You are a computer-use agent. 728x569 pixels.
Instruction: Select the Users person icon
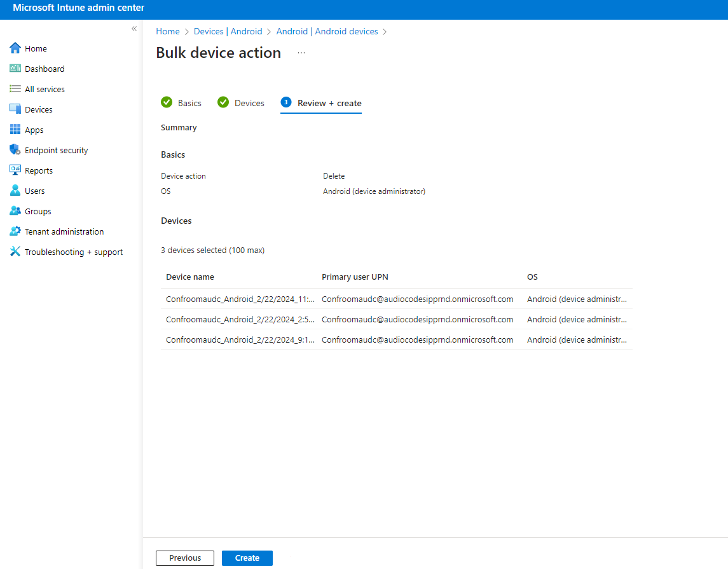point(15,191)
